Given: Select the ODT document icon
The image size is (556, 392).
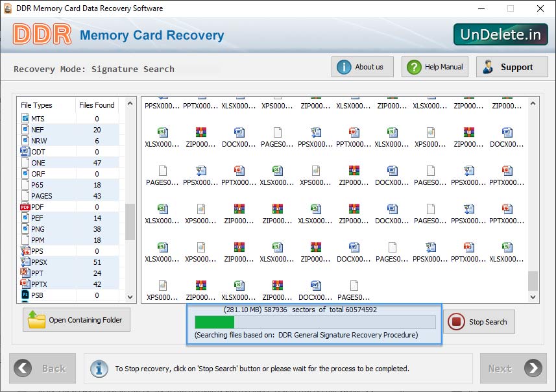Looking at the screenshot, I should point(25,151).
